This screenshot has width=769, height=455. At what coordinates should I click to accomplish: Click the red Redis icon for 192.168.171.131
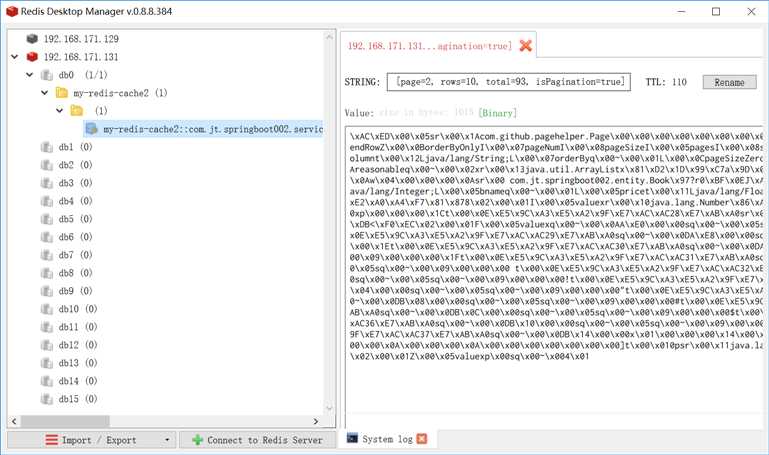tap(32, 57)
